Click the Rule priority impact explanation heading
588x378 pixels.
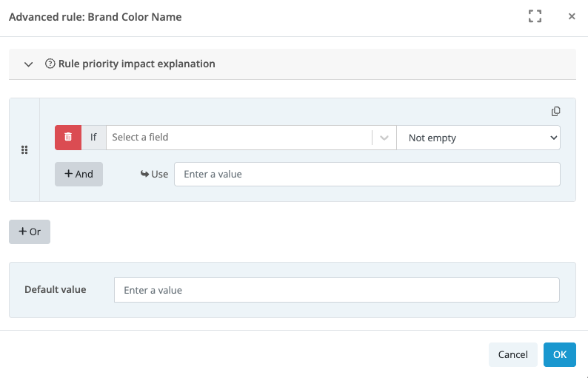[x=137, y=64]
